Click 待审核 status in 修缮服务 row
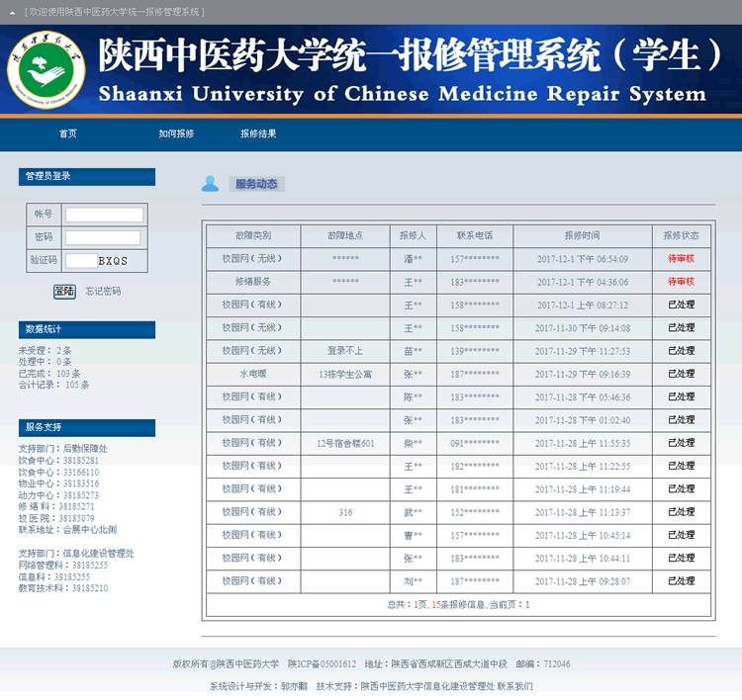 click(682, 282)
